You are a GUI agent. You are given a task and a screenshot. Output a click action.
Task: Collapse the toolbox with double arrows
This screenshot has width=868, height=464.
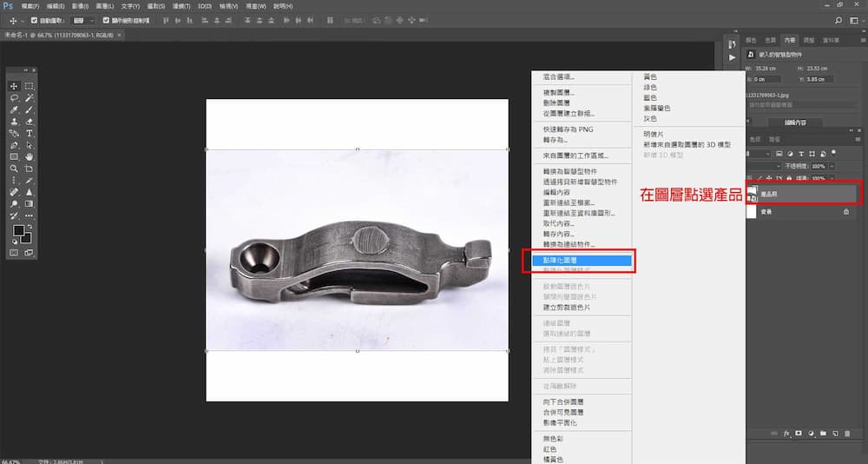(x=25, y=70)
